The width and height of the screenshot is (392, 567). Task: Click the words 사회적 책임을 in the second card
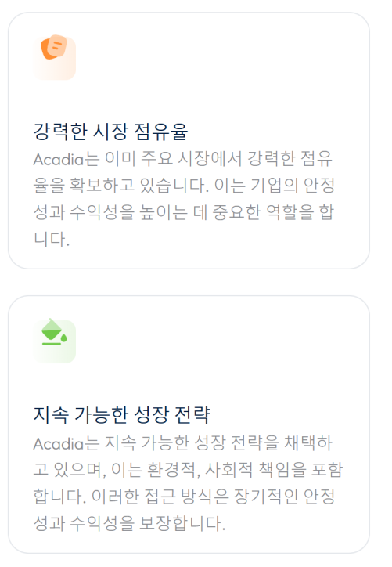tap(255, 469)
